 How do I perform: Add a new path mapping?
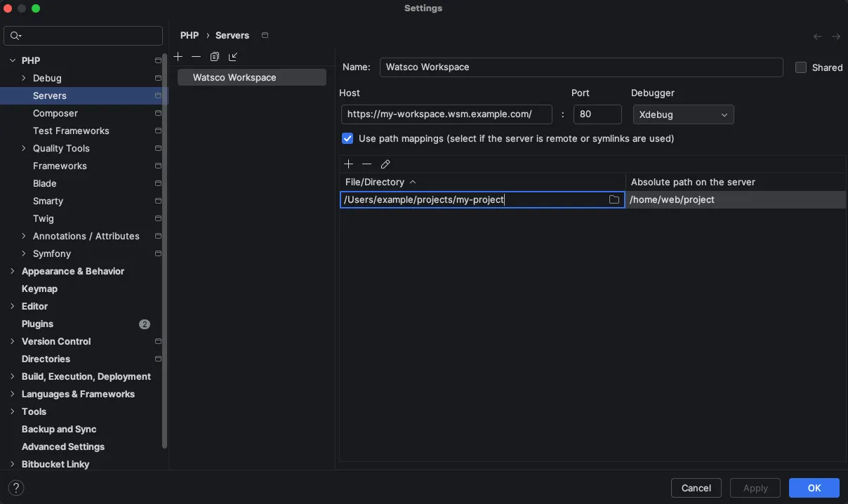348,164
